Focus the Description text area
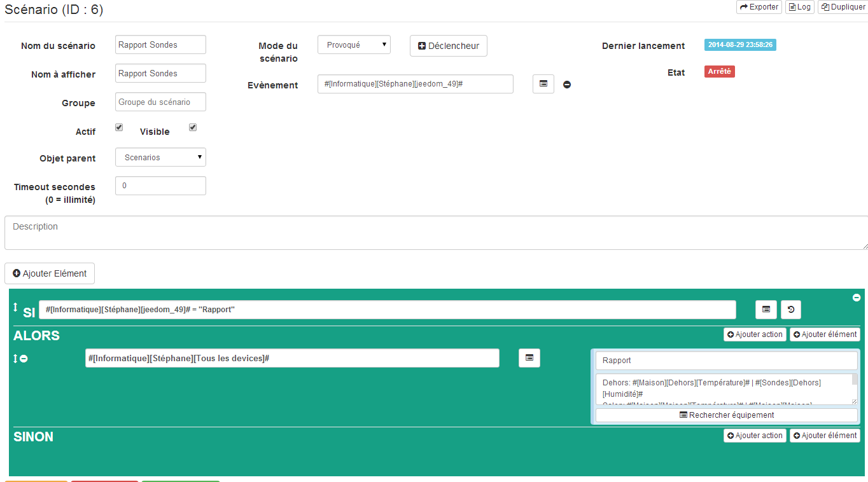This screenshot has height=482, width=868. point(436,233)
